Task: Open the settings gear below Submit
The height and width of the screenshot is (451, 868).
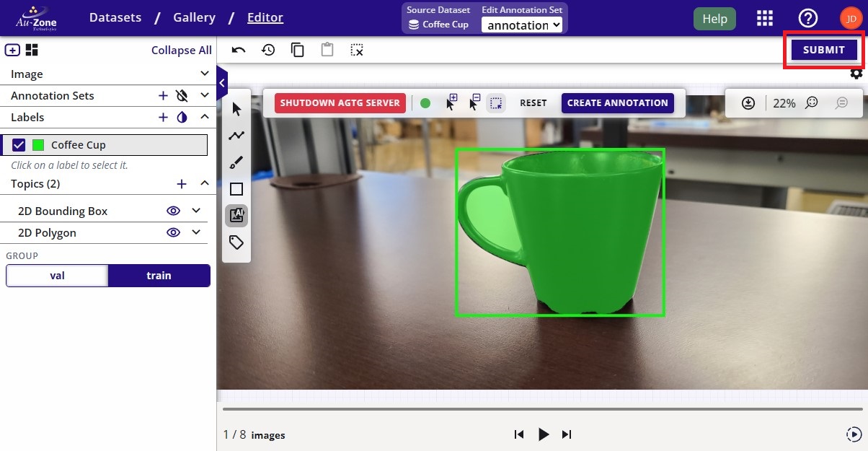Action: click(x=856, y=74)
